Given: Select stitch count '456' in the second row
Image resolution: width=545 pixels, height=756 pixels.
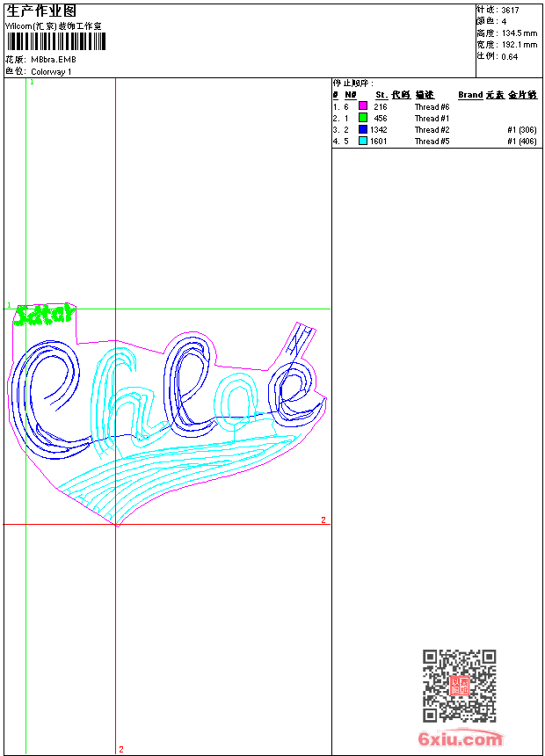Looking at the screenshot, I should pos(381,119).
